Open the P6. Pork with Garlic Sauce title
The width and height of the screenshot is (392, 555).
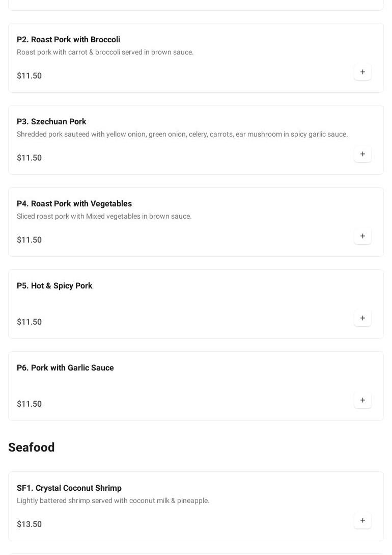[65, 368]
